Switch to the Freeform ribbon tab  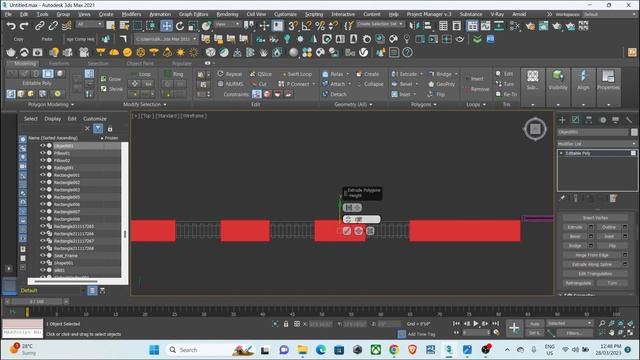(x=59, y=64)
